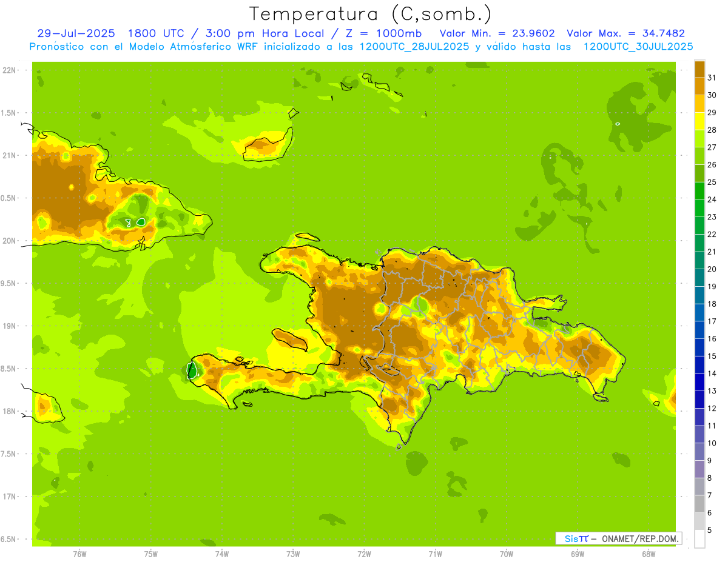Viewport: 728px width, 562px height.
Task: Click the '70W' longitude axis label
Action: pyautogui.click(x=507, y=554)
